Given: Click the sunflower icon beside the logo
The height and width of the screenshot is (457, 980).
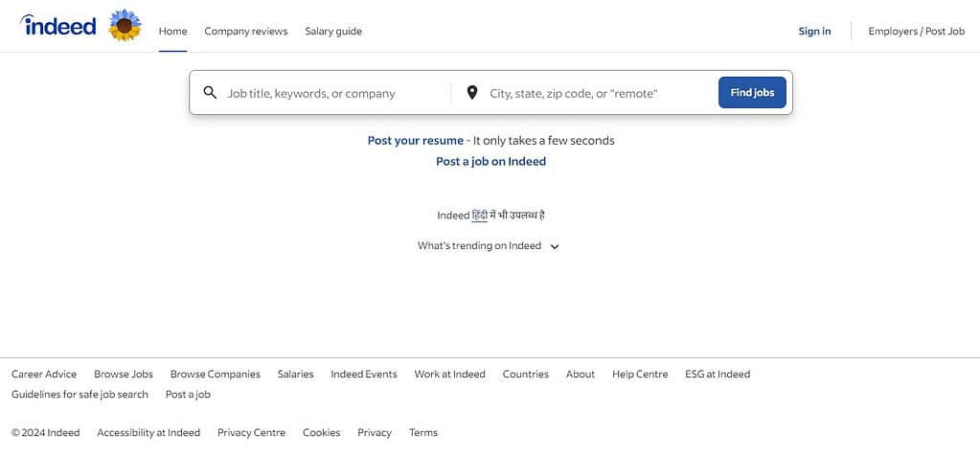Looking at the screenshot, I should click(125, 26).
